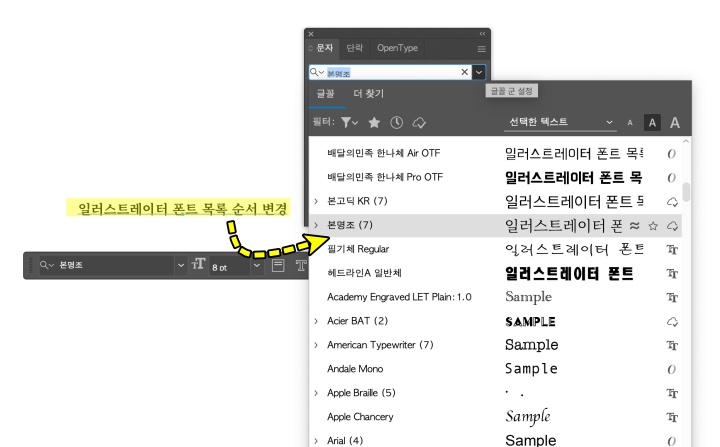Screen dimensions: 720x447
Task: Open the 선택한 텍스트 sample text dropdown
Action: 560,122
